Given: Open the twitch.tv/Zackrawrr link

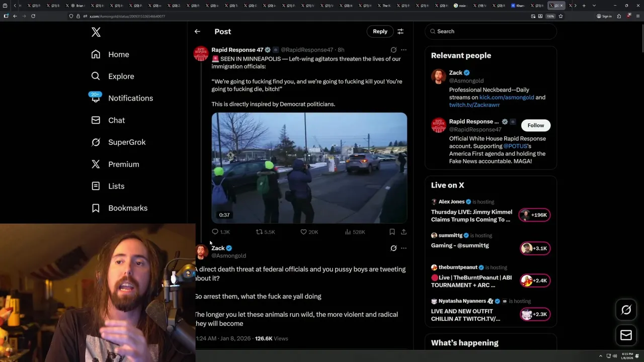Looking at the screenshot, I should 474,105.
